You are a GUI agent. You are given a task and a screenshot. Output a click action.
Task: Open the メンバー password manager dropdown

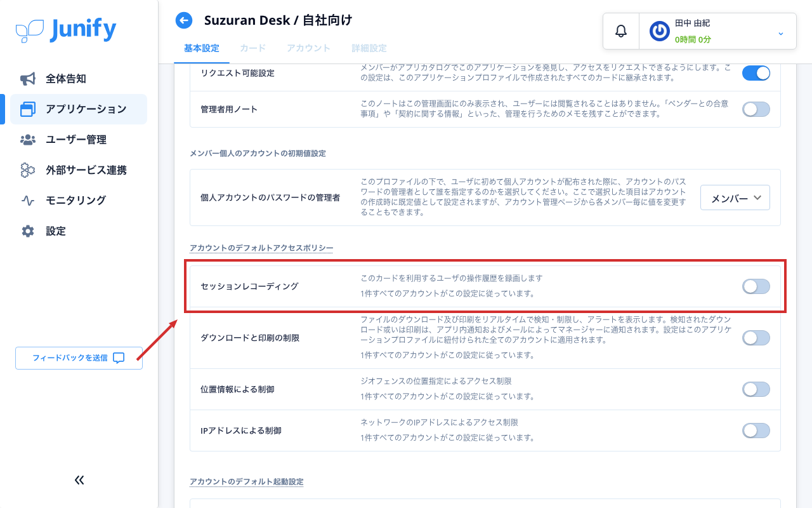735,197
